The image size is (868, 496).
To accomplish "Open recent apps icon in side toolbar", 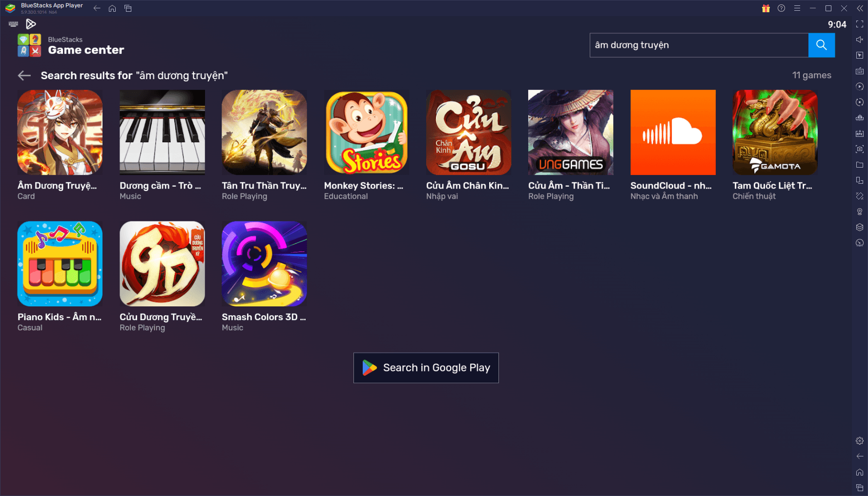I will pos(860,488).
